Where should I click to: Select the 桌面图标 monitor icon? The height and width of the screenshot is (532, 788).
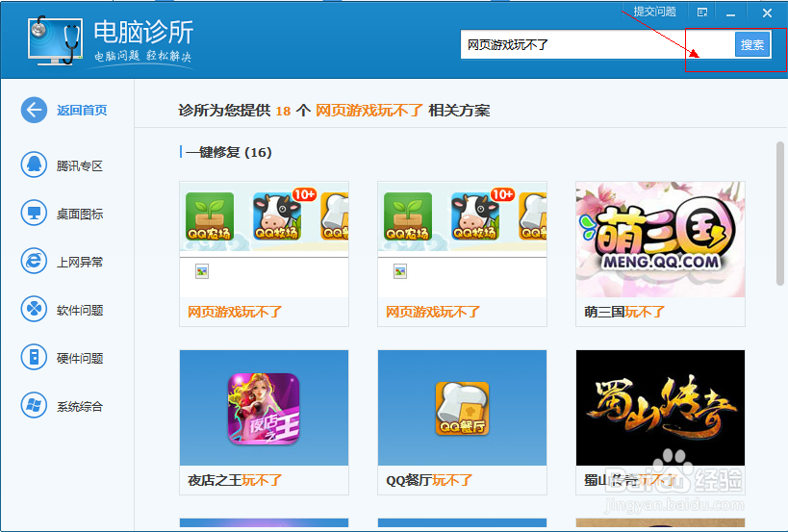[x=34, y=213]
